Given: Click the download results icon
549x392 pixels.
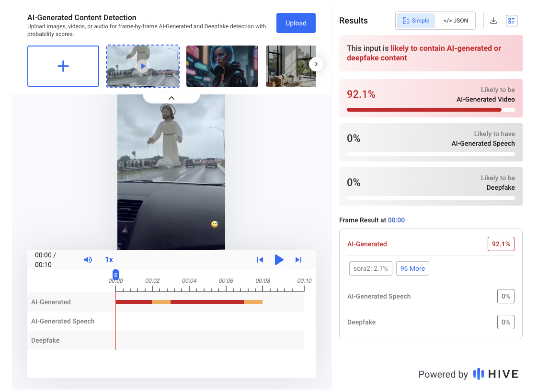Looking at the screenshot, I should 493,21.
